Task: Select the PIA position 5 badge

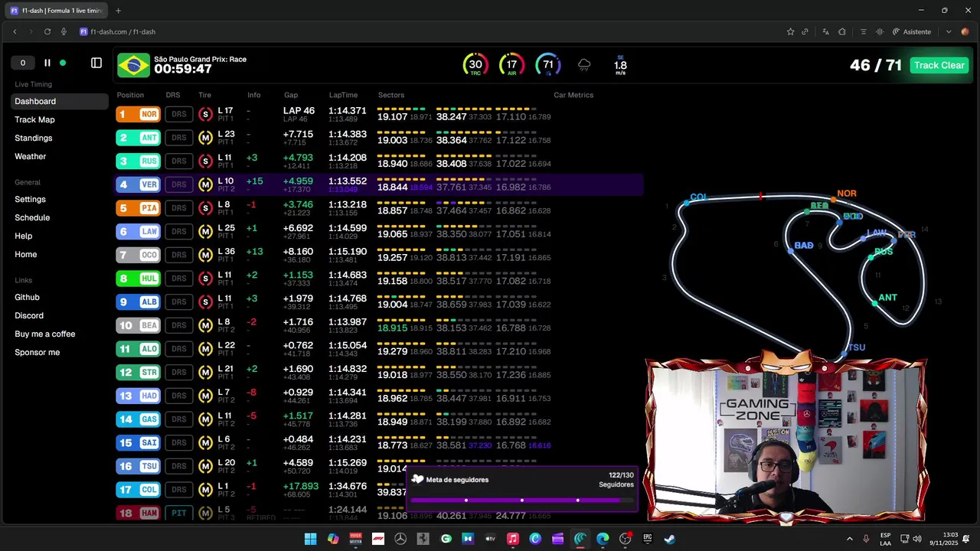Action: (x=138, y=208)
